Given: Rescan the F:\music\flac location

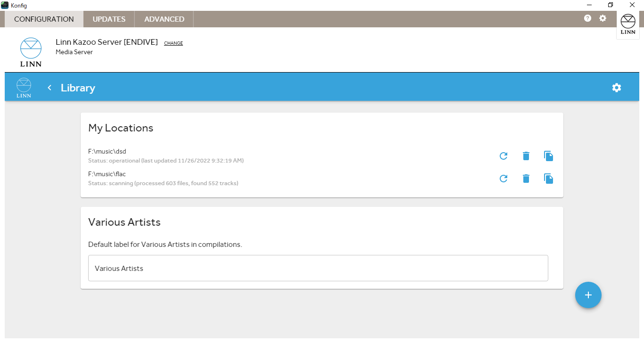Looking at the screenshot, I should [504, 179].
